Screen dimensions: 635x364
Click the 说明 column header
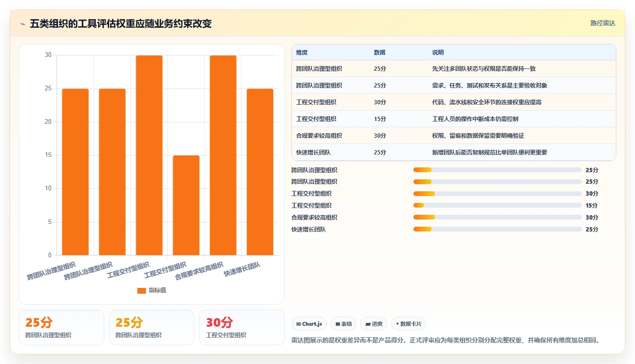[438, 53]
